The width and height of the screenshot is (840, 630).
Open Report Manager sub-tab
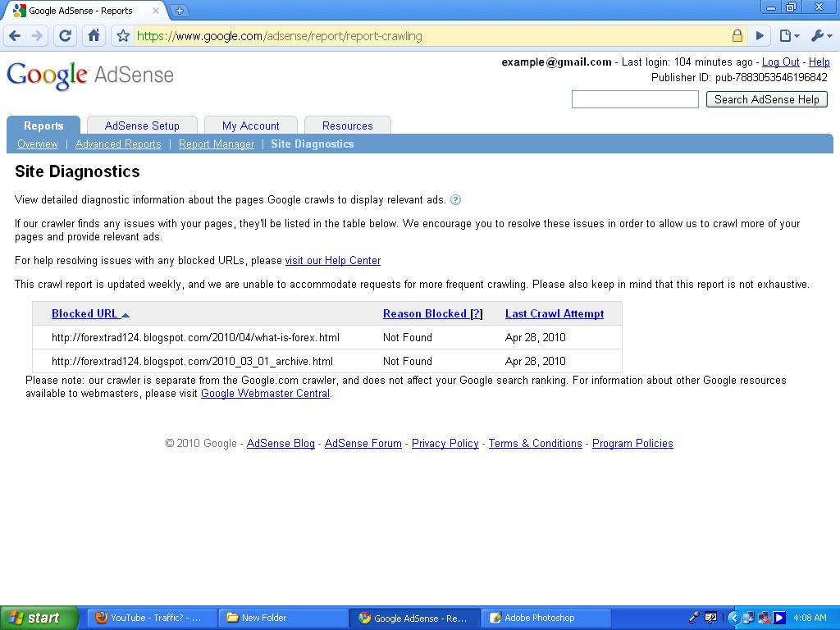[217, 144]
